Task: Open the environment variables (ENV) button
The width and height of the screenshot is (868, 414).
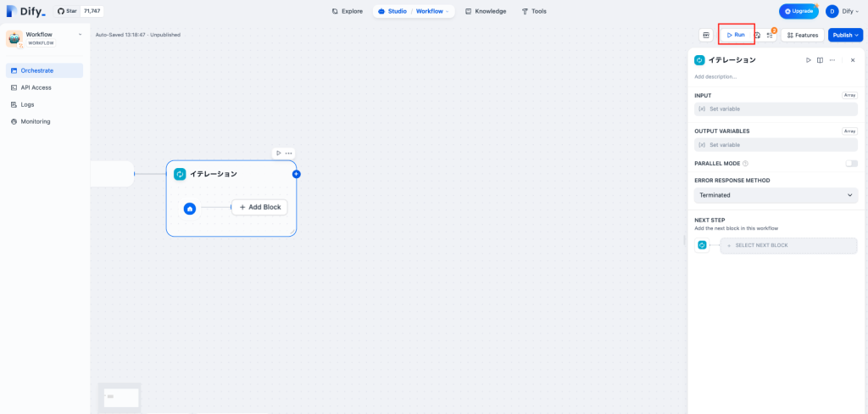Action: click(x=706, y=35)
